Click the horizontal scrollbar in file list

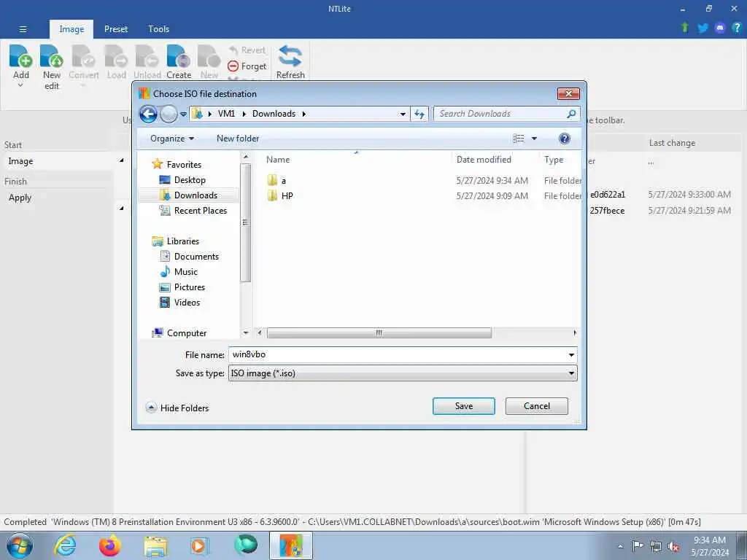pyautogui.click(x=379, y=332)
